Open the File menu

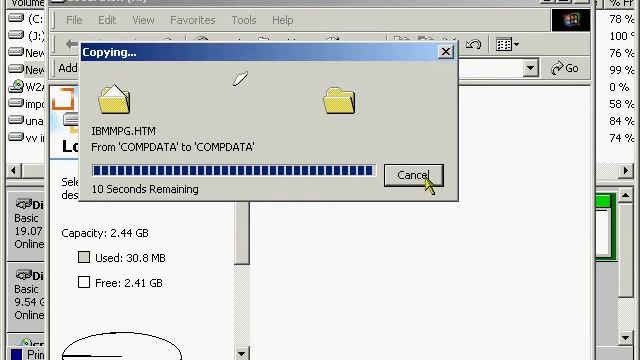coord(74,20)
